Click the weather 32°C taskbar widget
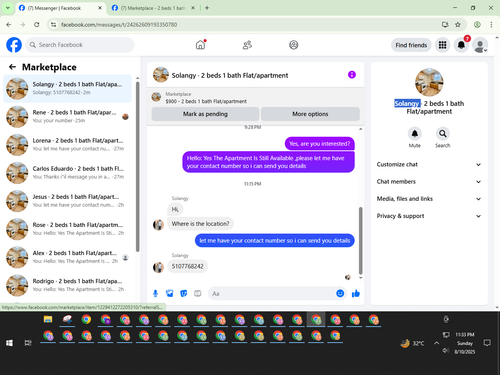 (413, 343)
